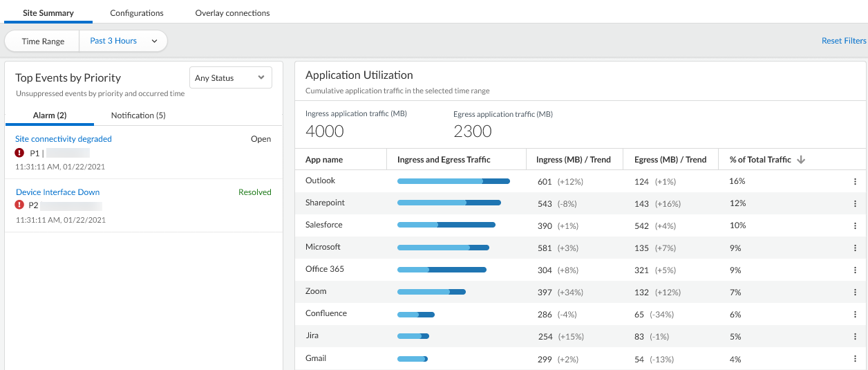Open the Sharepoint row kebab menu
The image size is (868, 370).
click(855, 203)
